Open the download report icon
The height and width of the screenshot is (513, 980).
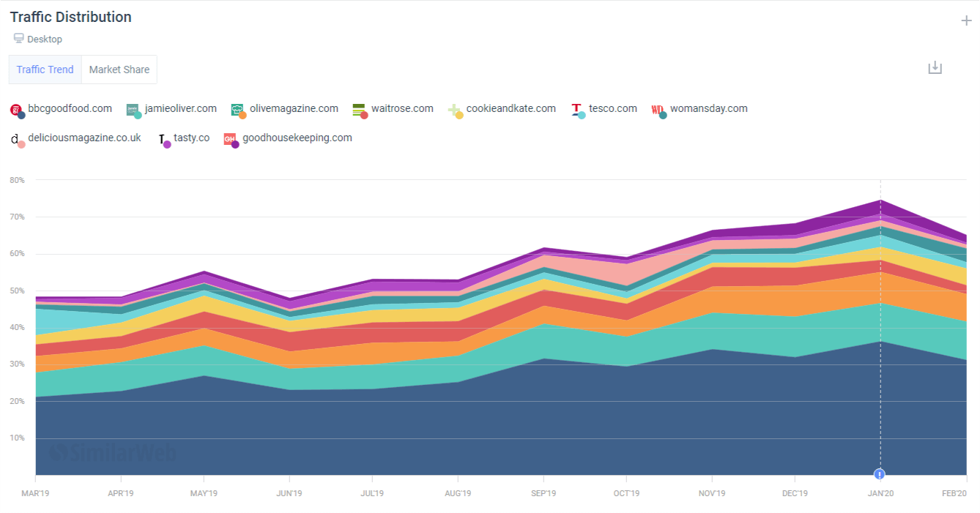click(x=935, y=67)
